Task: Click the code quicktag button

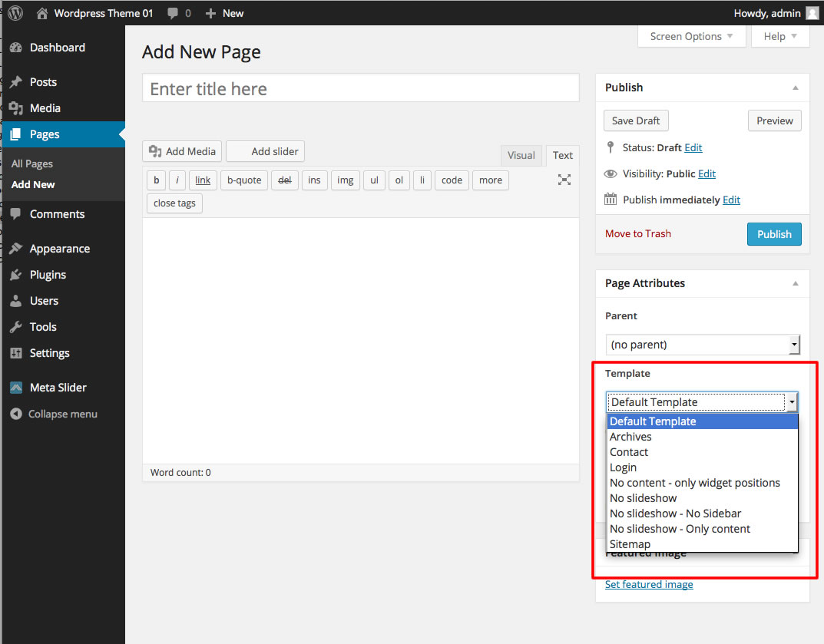Action: [452, 180]
